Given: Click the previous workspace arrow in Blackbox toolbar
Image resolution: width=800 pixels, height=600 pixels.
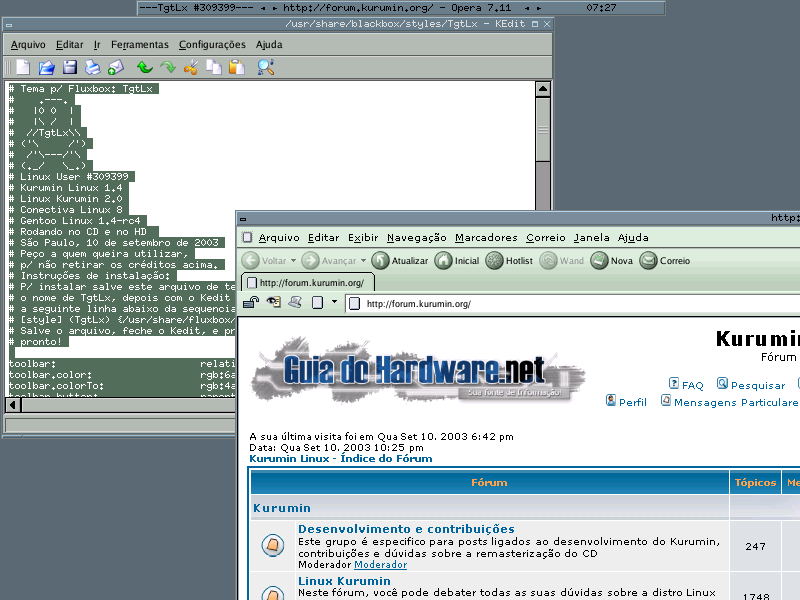Looking at the screenshot, I should click(262, 8).
